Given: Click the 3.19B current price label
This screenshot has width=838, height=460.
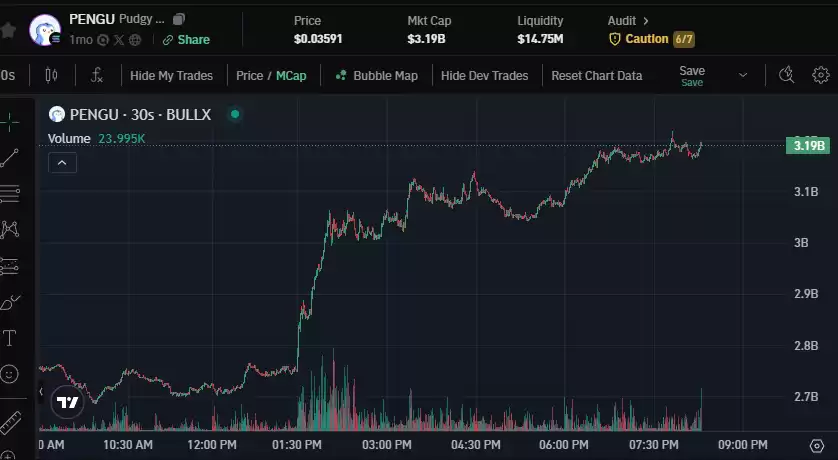Looking at the screenshot, I should tap(808, 145).
